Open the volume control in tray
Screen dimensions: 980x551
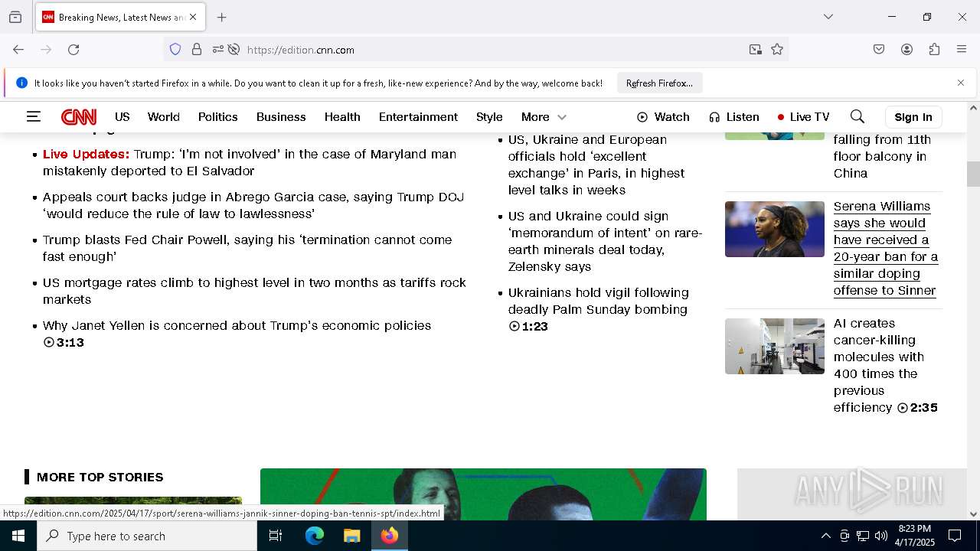coord(881,536)
